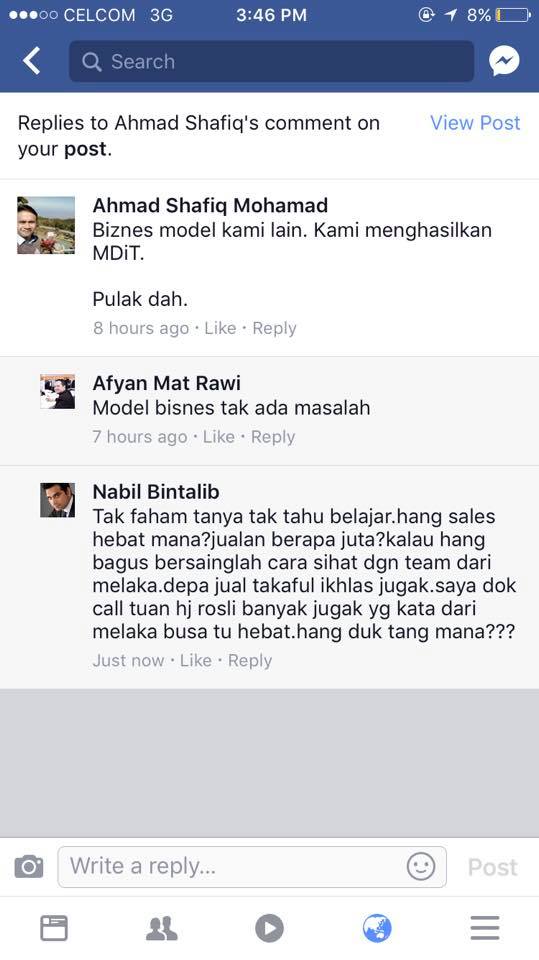Tap the camera icon to attach photo
The image size is (539, 960).
pyautogui.click(x=29, y=866)
